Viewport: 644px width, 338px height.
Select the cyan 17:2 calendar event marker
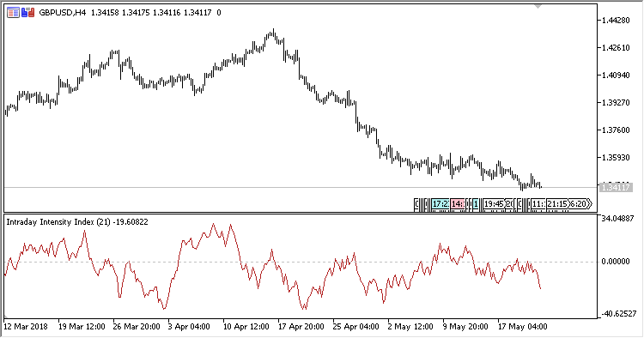click(x=440, y=204)
